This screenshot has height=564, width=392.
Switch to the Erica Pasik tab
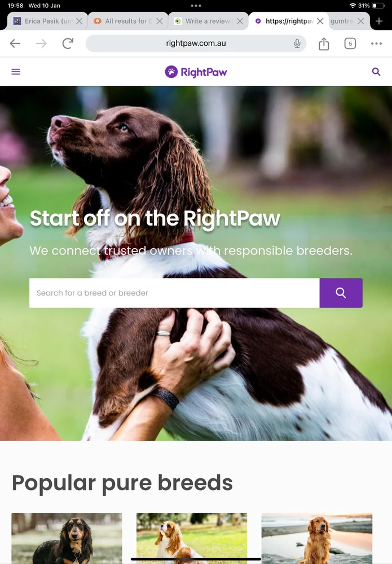pyautogui.click(x=43, y=21)
